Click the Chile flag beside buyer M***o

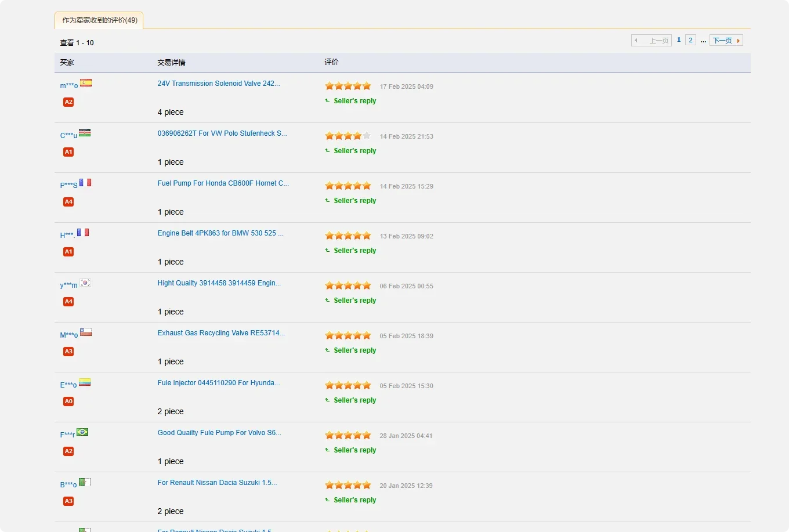coord(86,332)
